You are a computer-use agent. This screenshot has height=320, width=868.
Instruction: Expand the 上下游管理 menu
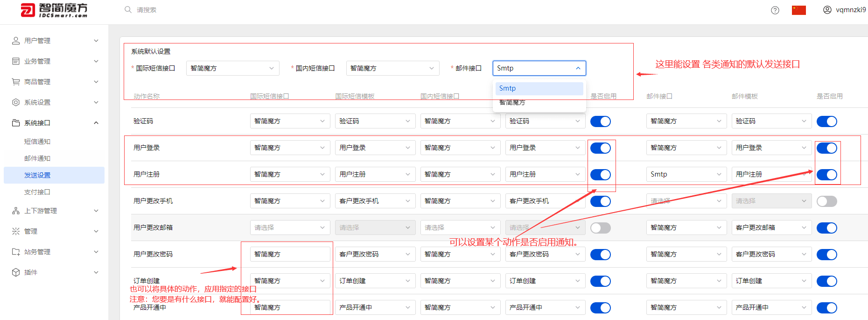(96, 211)
